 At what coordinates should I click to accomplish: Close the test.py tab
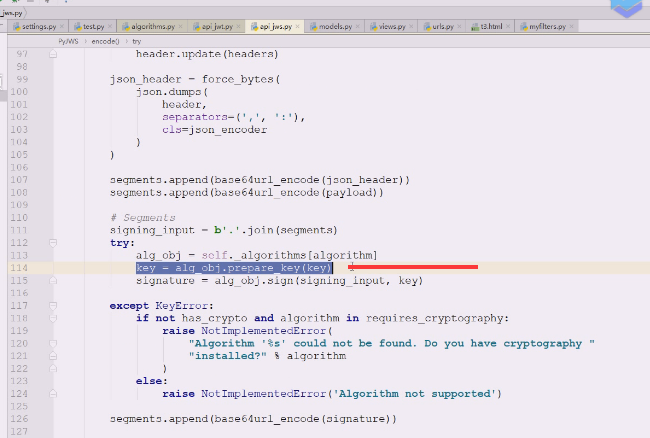coord(110,27)
